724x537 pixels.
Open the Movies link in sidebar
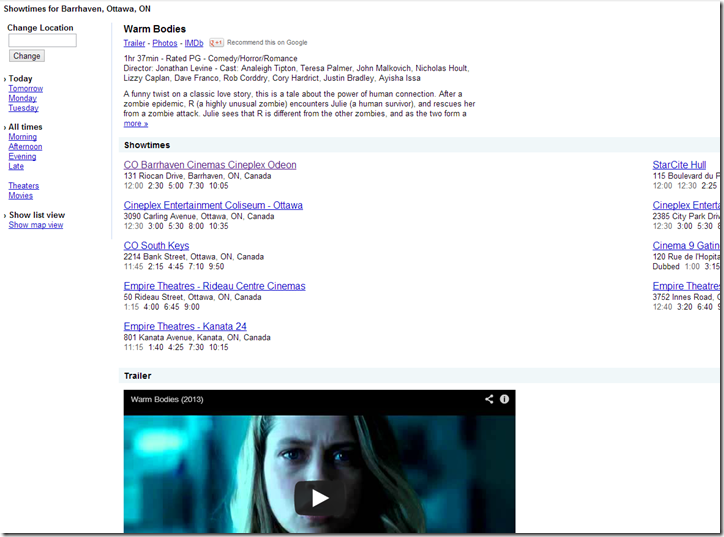[x=20, y=195]
